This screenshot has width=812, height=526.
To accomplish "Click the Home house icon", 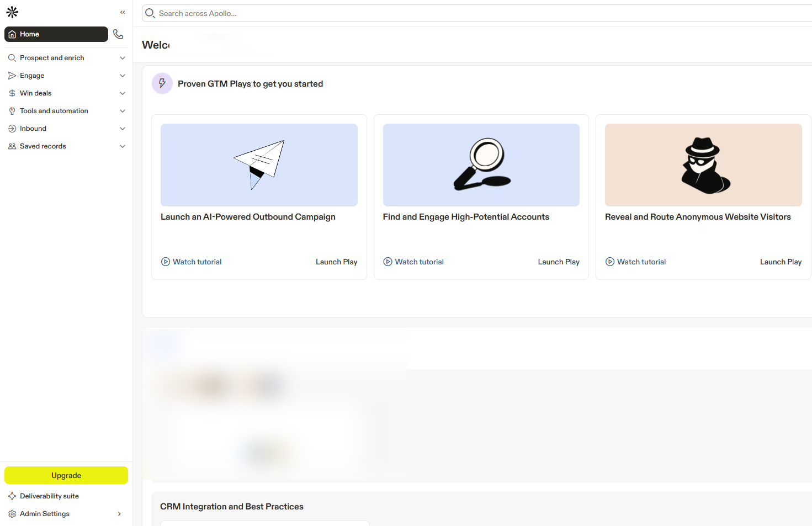I will pyautogui.click(x=12, y=34).
